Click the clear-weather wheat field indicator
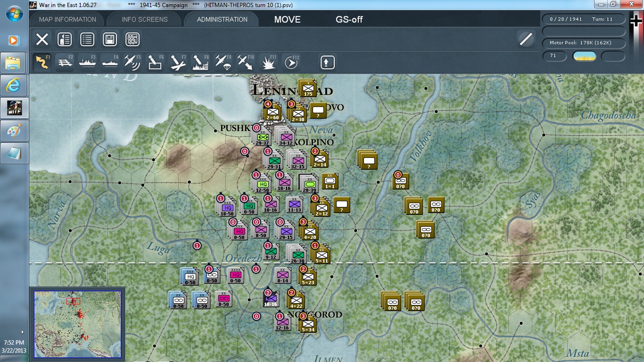 point(584,56)
